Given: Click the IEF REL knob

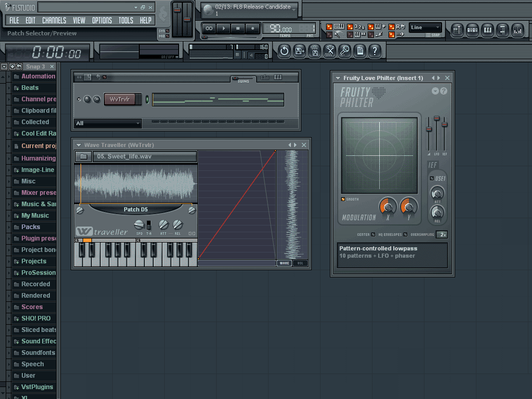Looking at the screenshot, I should [437, 212].
